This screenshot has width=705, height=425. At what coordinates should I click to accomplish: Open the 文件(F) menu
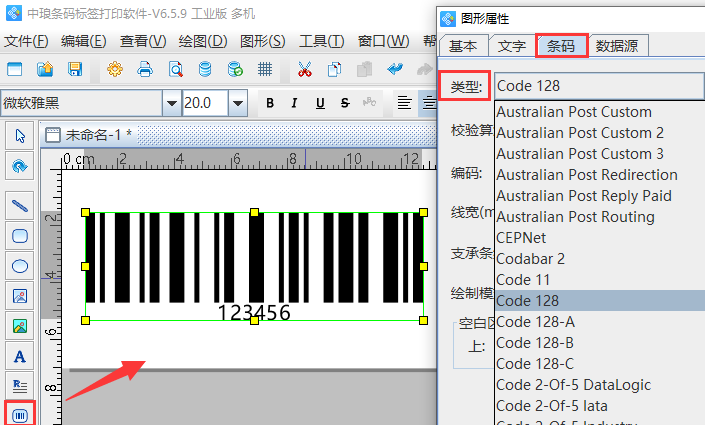click(26, 41)
